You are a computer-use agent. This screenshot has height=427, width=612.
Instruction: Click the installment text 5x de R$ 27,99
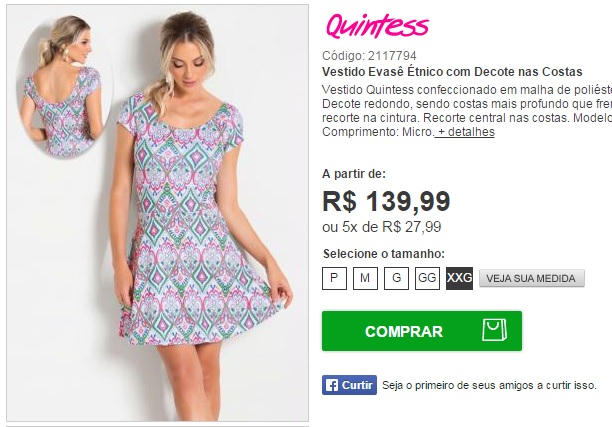[x=391, y=227]
